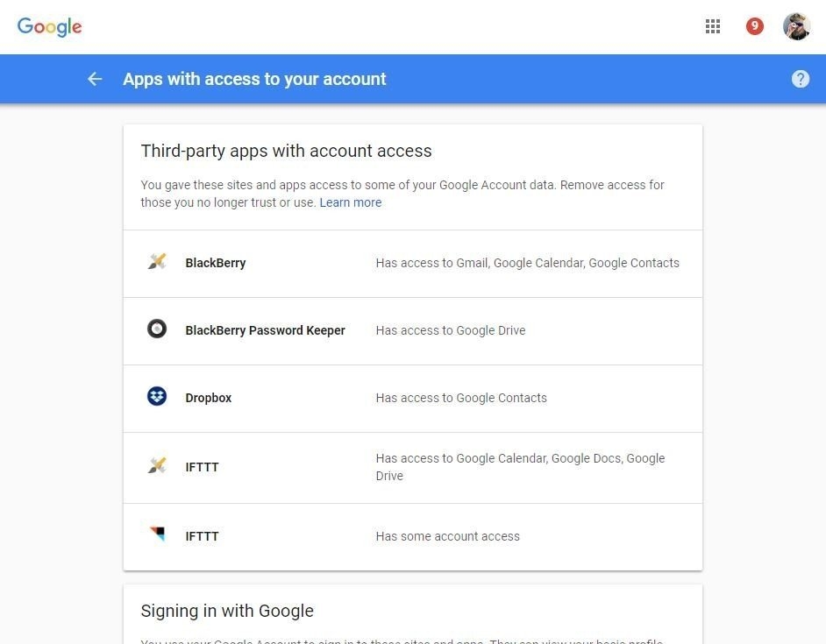
Task: Click the second IFTTT colored icon
Action: (157, 534)
